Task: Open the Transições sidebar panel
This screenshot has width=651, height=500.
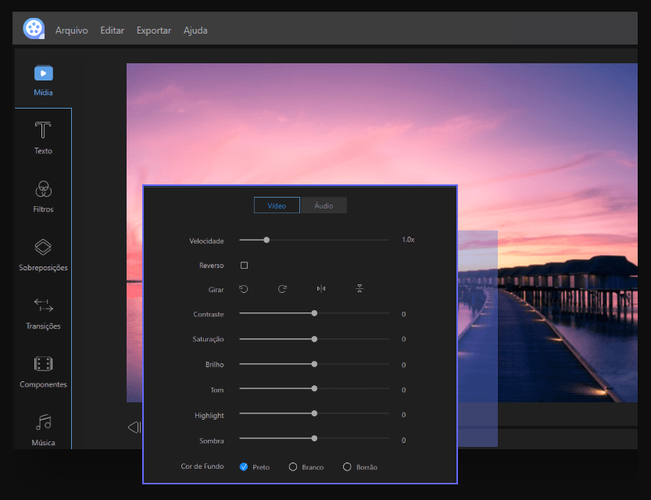Action: point(43,314)
